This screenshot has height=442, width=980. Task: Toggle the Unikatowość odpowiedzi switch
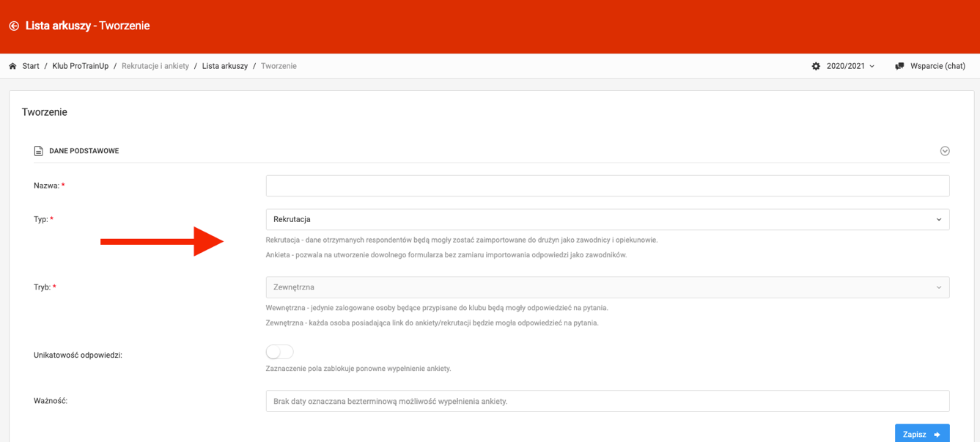pos(279,353)
